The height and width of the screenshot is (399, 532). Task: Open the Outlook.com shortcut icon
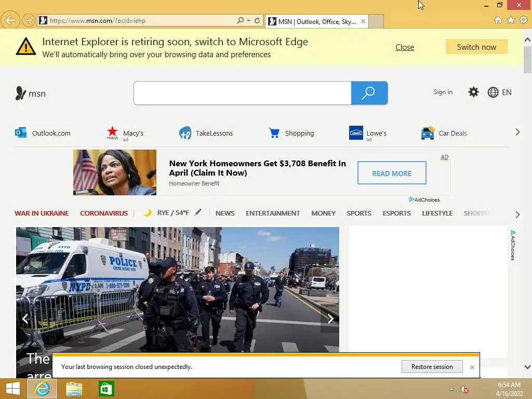pyautogui.click(x=21, y=132)
